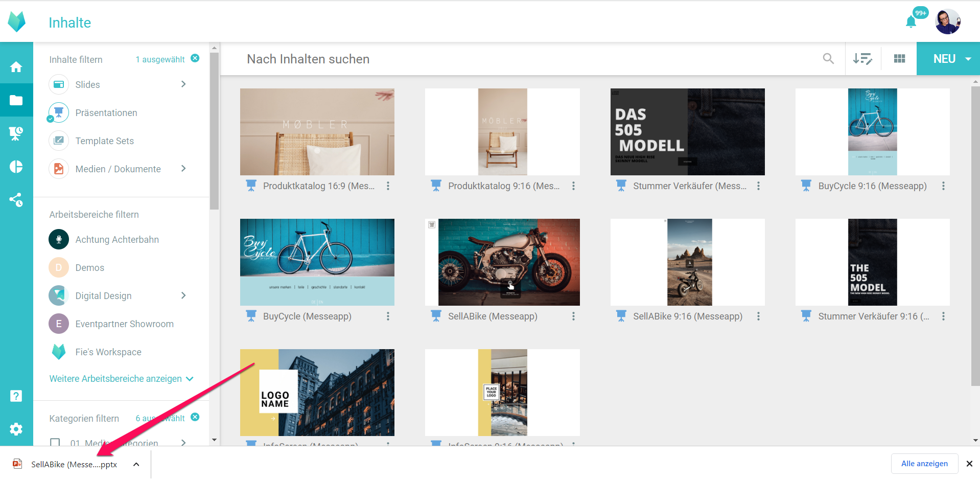Open Produktkatalog 16:9 presentation title

(x=319, y=186)
